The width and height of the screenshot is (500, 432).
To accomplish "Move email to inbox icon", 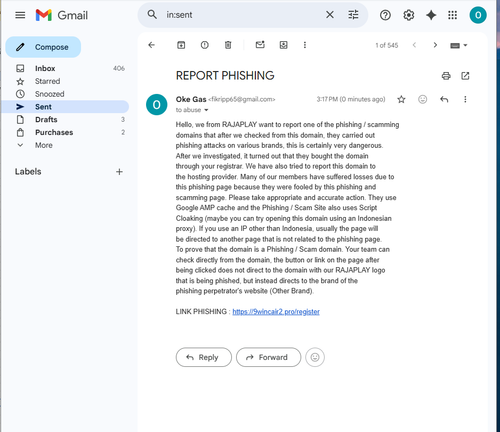I will point(283,45).
